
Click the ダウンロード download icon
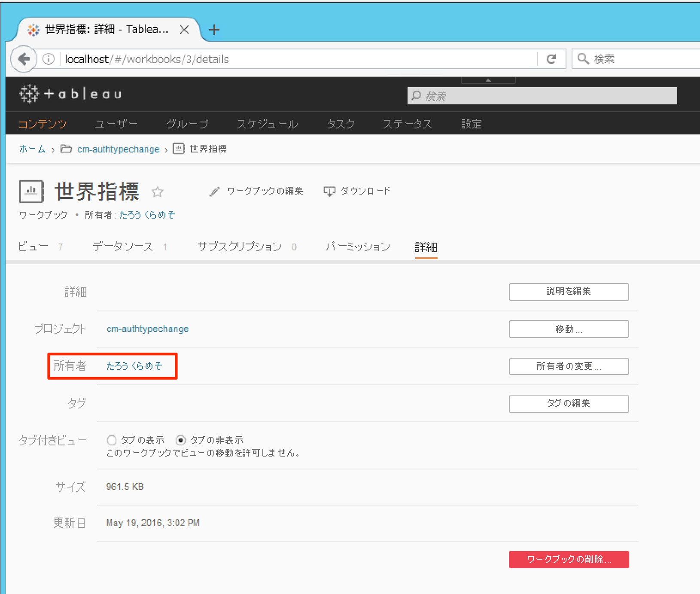pyautogui.click(x=329, y=191)
